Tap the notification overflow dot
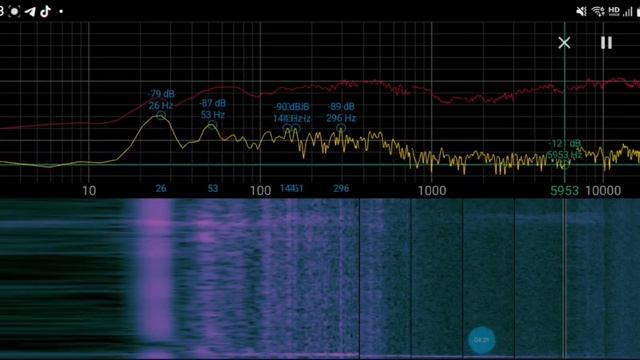This screenshot has width=640, height=360. click(x=61, y=11)
